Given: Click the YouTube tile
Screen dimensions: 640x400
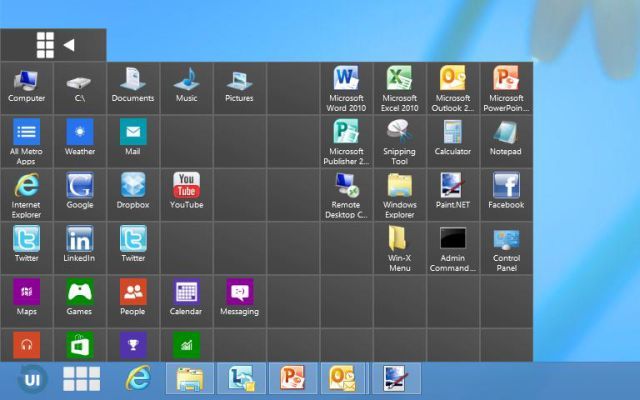Looking at the screenshot, I should [186, 191].
